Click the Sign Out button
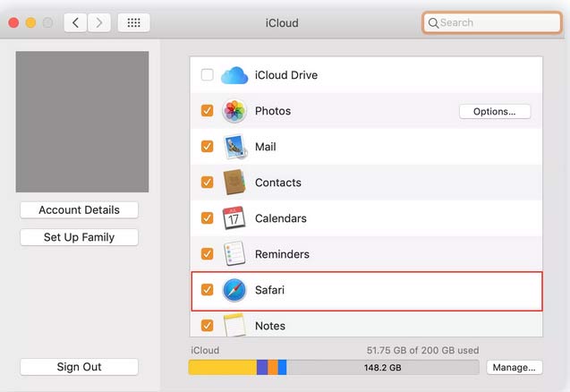Viewport: 570px width, 392px height. click(80, 367)
